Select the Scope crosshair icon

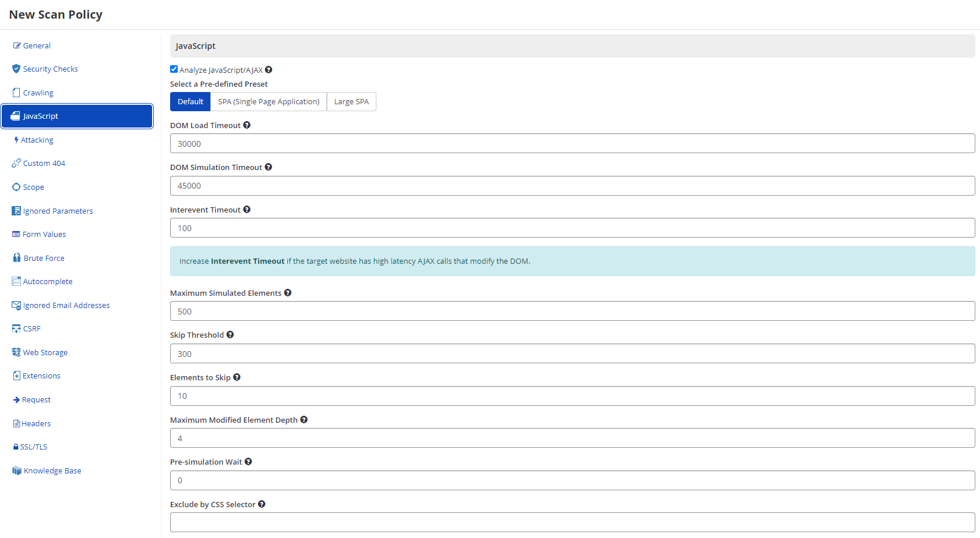16,186
